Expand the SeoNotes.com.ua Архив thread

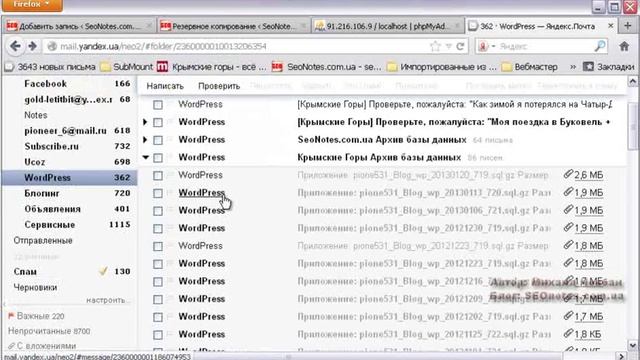click(145, 140)
